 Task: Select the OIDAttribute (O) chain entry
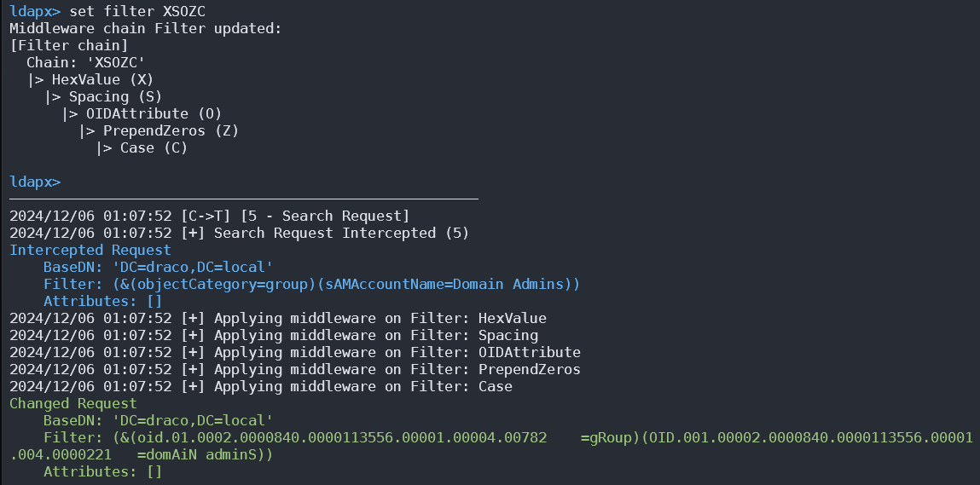tap(142, 113)
